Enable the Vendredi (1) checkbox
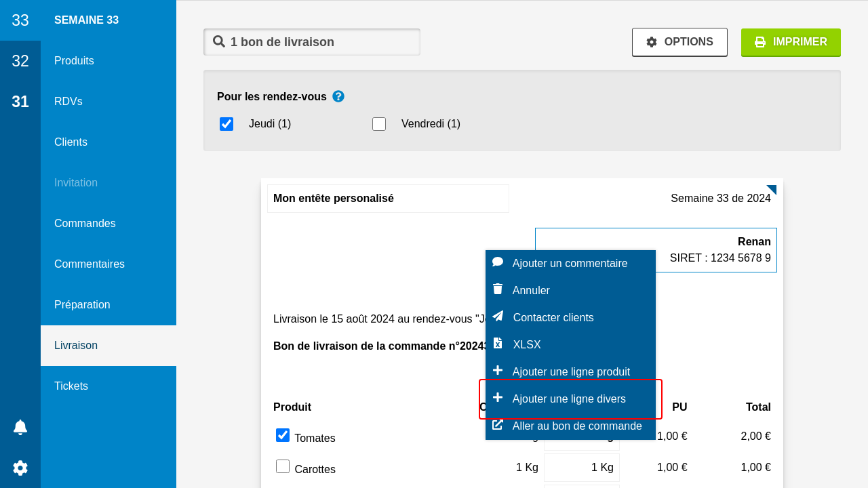This screenshot has width=868, height=488. tap(379, 124)
